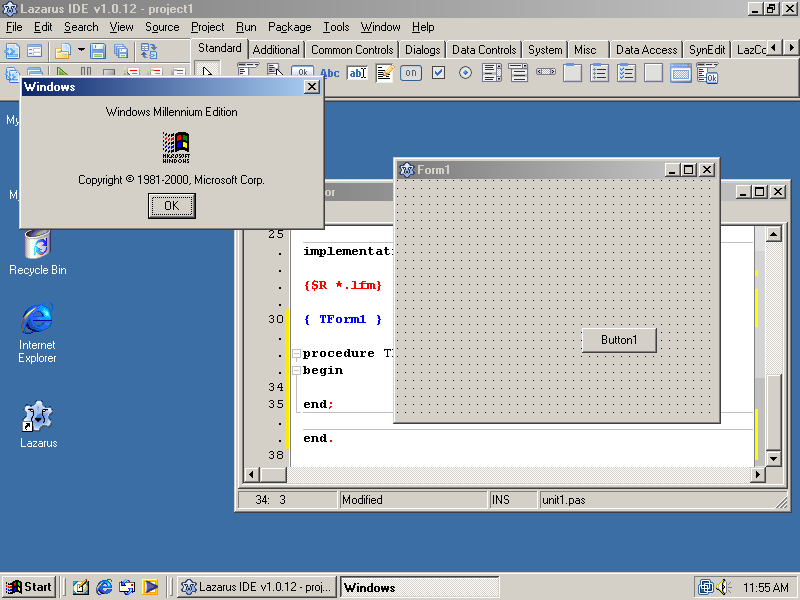Select the TRadioButton component icon
Viewport: 800px width, 600px height.
(465, 73)
